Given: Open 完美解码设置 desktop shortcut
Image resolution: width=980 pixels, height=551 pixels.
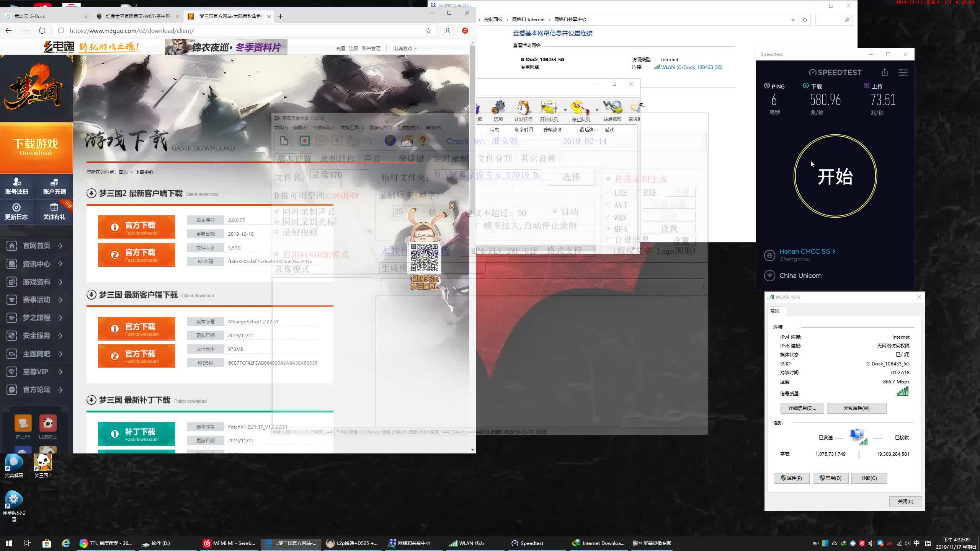Looking at the screenshot, I should (x=14, y=506).
